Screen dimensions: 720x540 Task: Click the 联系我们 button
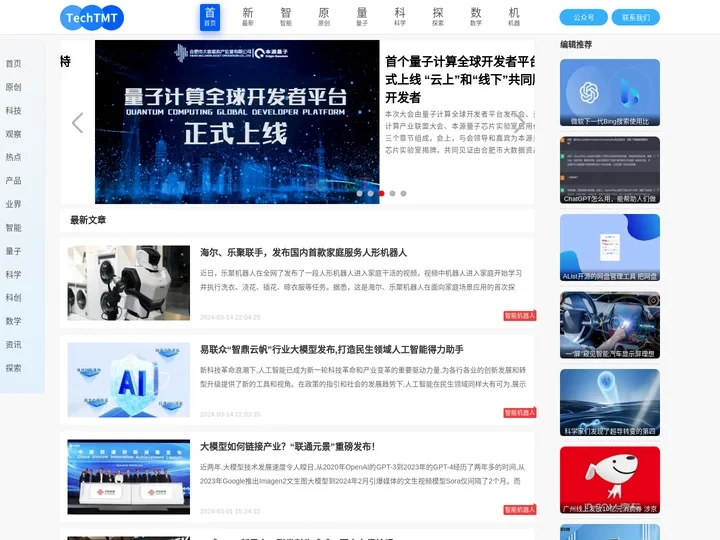click(636, 17)
